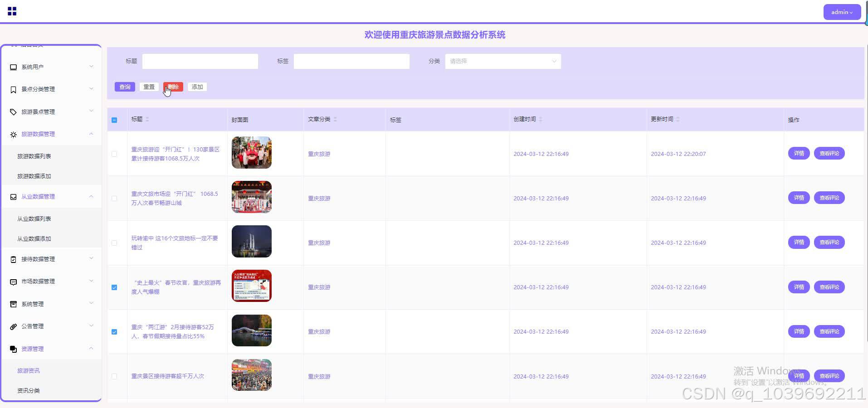Sort table by 文章分类 column arrows
This screenshot has height=408, width=868.
[335, 119]
